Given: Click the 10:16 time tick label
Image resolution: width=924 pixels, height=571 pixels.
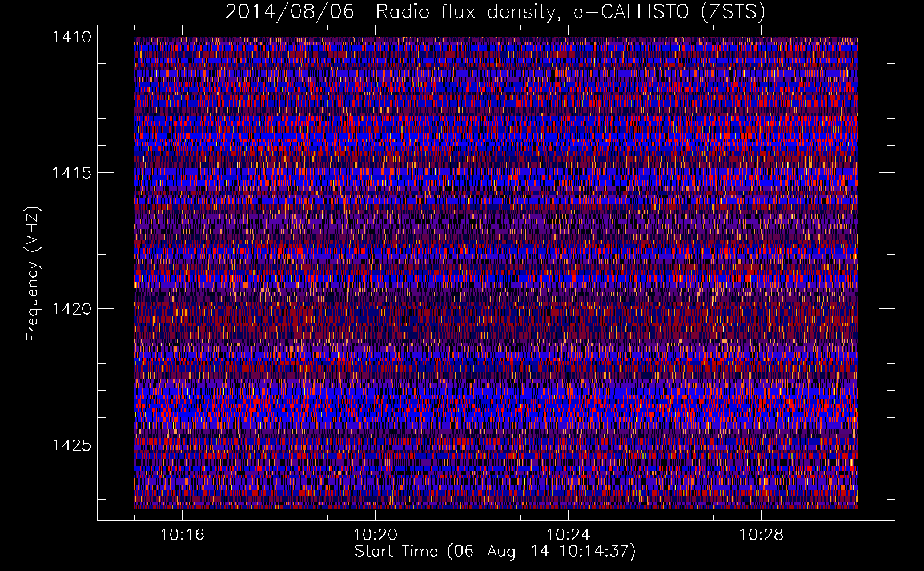Looking at the screenshot, I should click(x=182, y=535).
